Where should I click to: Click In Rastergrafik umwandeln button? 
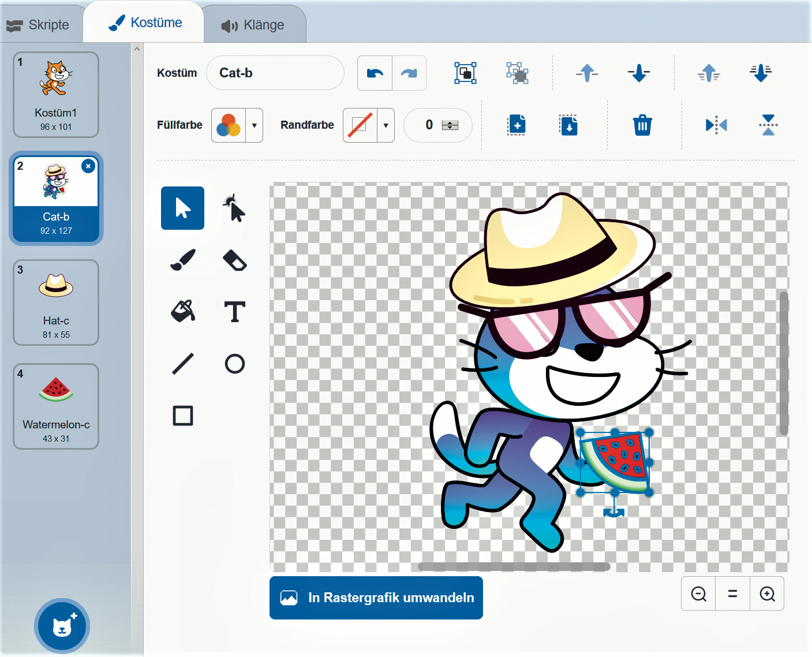tap(376, 598)
